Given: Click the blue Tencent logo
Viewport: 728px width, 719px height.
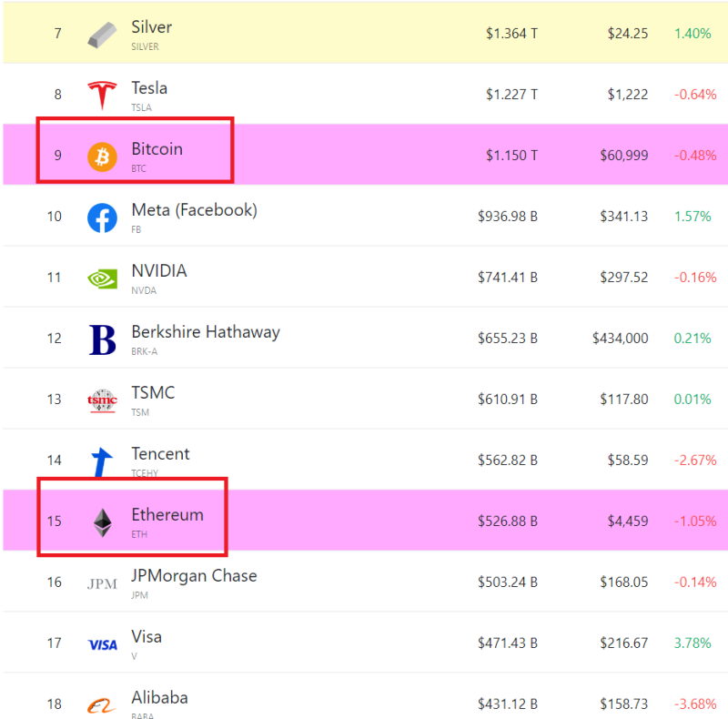Looking at the screenshot, I should tap(102, 461).
